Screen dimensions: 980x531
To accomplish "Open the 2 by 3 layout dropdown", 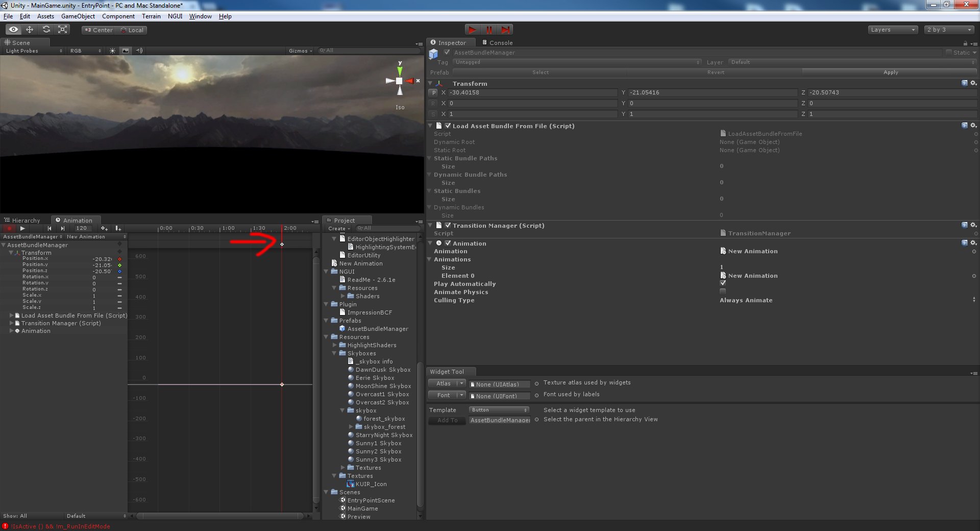I will [950, 30].
